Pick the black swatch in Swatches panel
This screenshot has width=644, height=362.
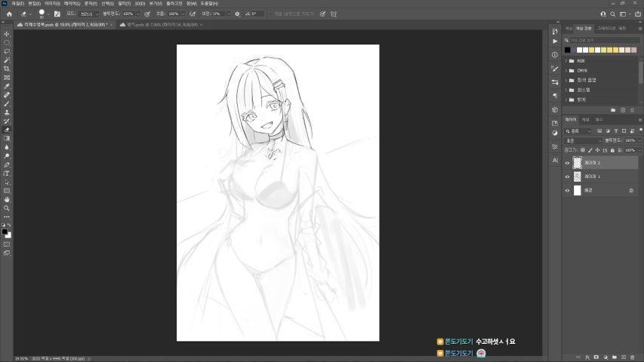click(567, 50)
